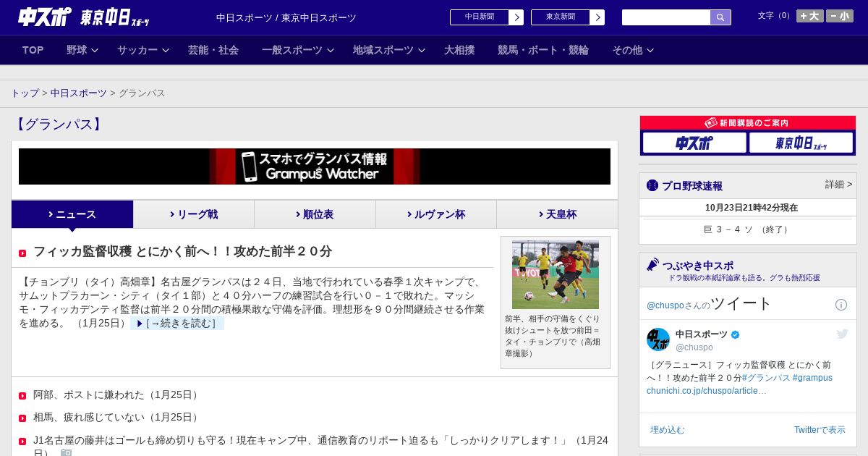Expand the サッカー navigation menu
The height and width of the screenshot is (456, 868).
click(142, 50)
